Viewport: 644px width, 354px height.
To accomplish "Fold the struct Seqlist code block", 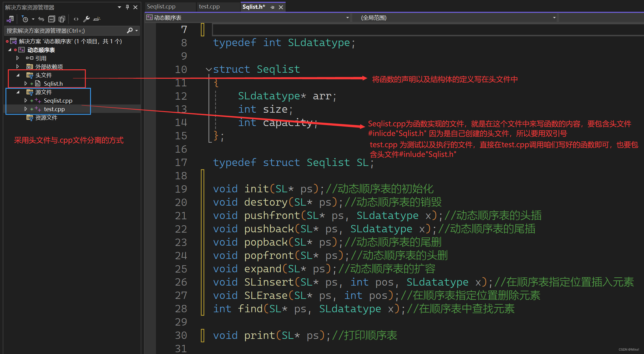I will [x=208, y=69].
